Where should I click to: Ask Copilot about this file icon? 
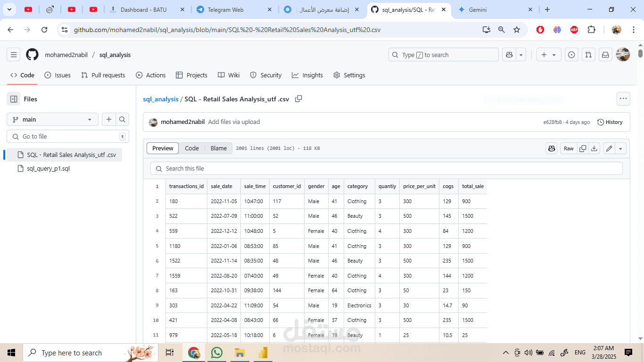(x=552, y=148)
